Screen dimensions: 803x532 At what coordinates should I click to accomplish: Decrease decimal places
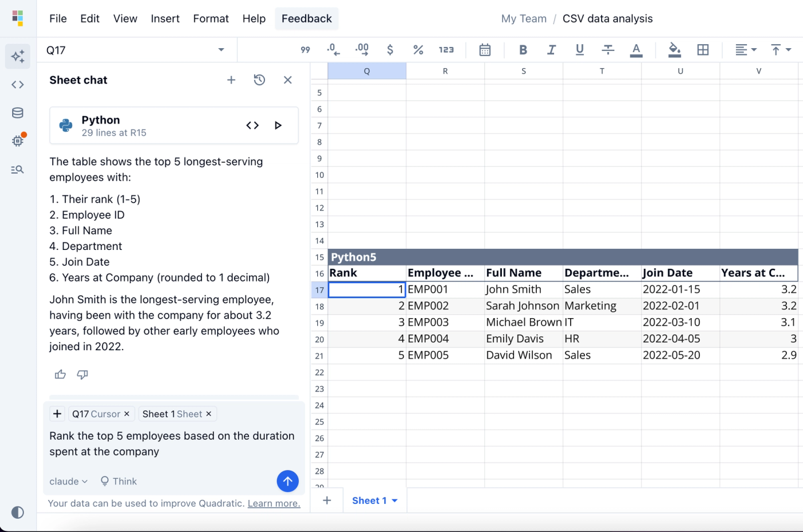pyautogui.click(x=333, y=50)
